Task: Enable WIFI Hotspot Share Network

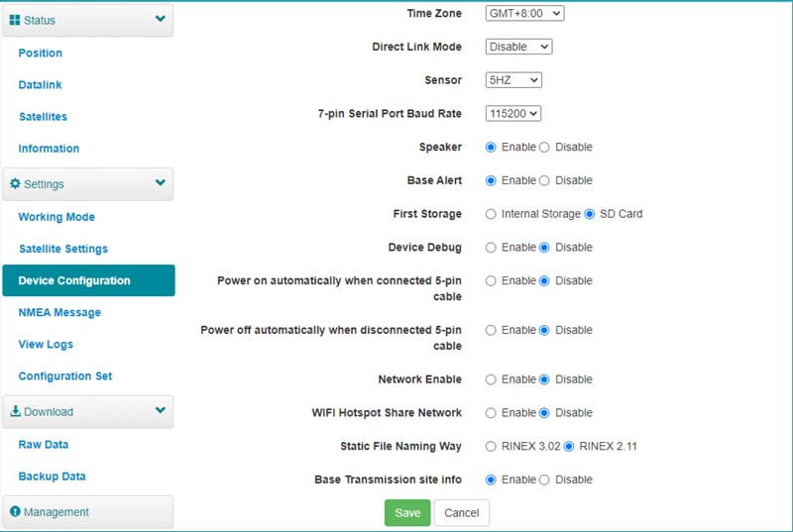Action: pyautogui.click(x=491, y=413)
